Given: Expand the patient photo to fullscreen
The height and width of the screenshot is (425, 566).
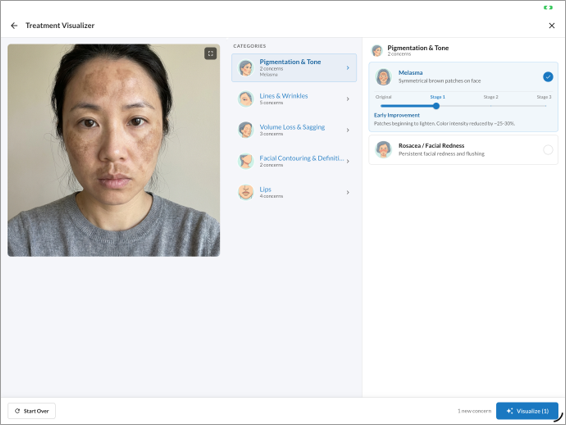Looking at the screenshot, I should click(x=210, y=54).
